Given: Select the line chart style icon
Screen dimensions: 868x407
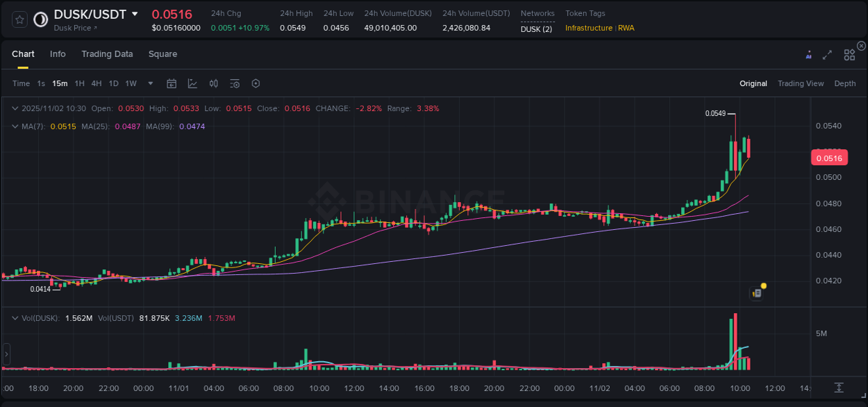Looking at the screenshot, I should (192, 83).
